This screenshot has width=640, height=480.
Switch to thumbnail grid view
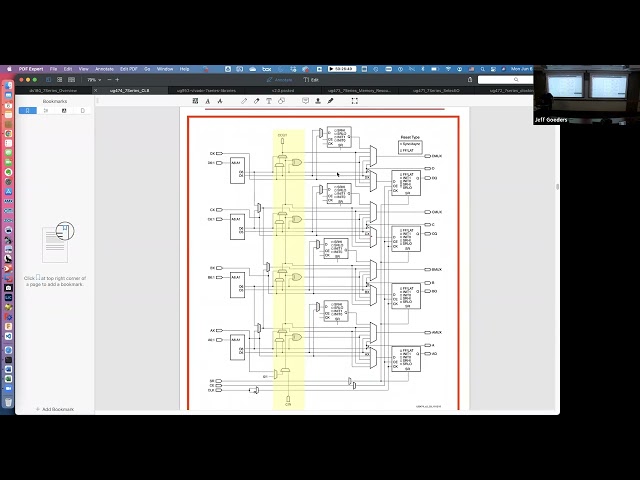pyautogui.click(x=60, y=80)
